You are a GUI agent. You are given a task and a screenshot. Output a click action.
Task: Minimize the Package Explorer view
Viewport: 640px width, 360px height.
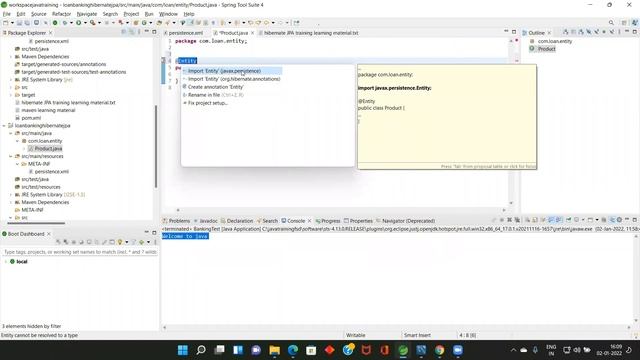147,31
